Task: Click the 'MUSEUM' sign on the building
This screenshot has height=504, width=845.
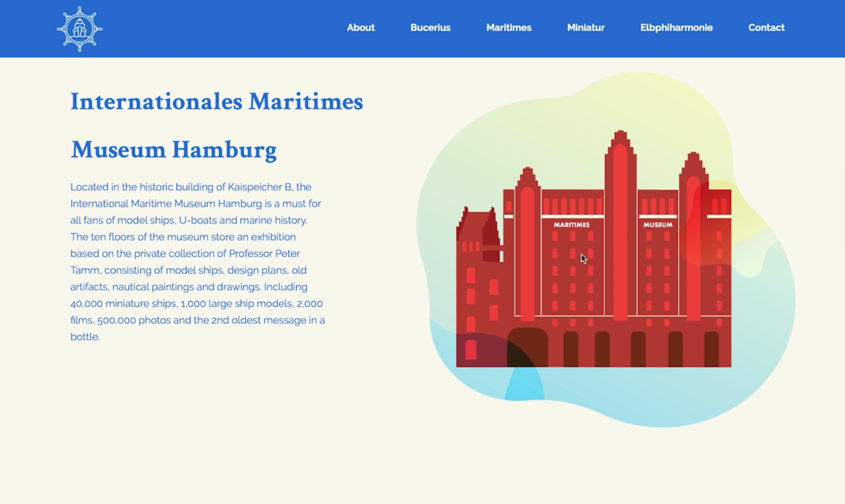Action: [x=658, y=225]
